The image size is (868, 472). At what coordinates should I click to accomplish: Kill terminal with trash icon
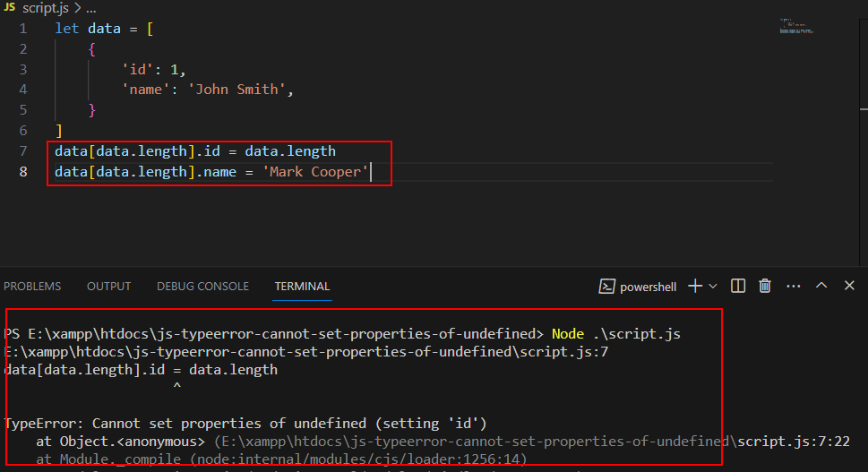[x=765, y=286]
